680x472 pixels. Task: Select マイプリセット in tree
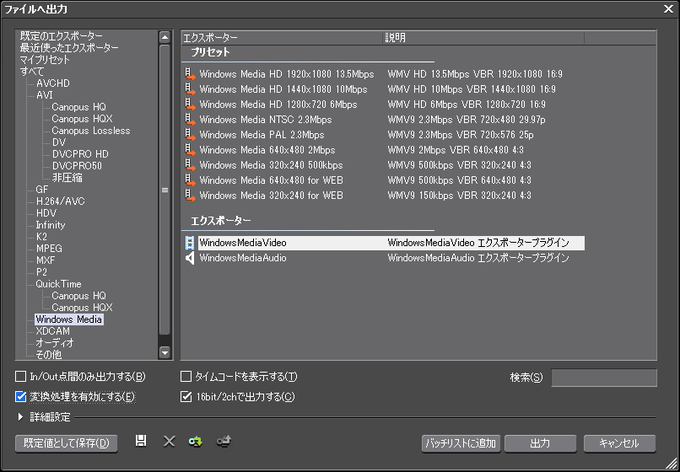tap(45, 59)
